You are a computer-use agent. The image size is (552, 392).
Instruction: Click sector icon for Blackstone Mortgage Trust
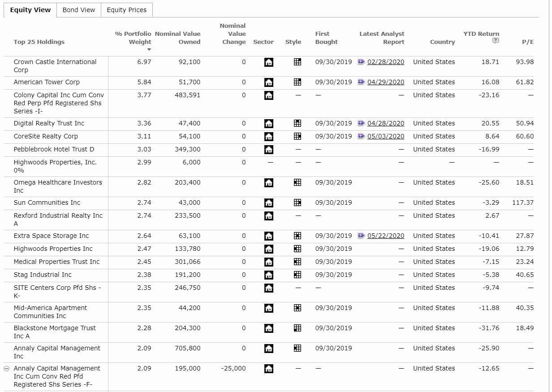point(269,328)
